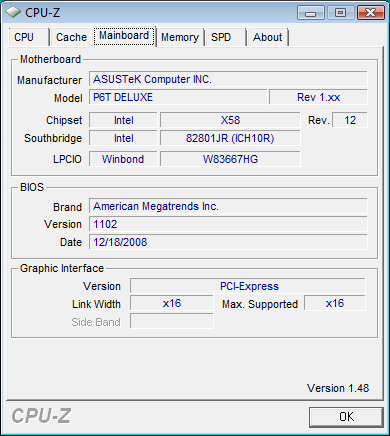Select the BIOS Date 12/18/2008 field
The width and height of the screenshot is (390, 436).
(228, 242)
